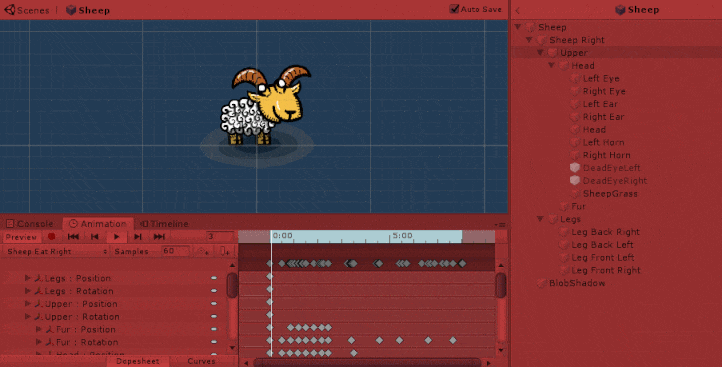The width and height of the screenshot is (722, 367).
Task: Switch to the Console tab
Action: (30, 224)
